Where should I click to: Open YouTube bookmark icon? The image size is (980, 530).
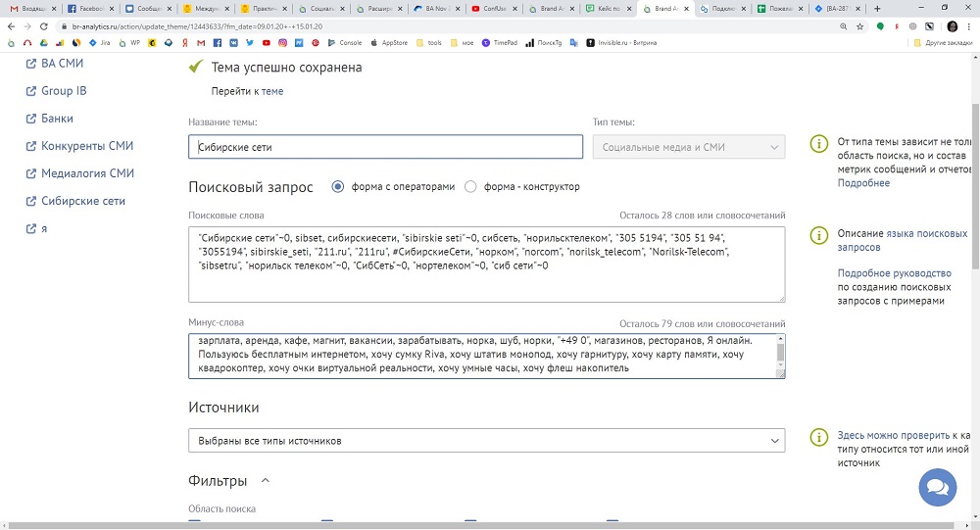click(x=267, y=43)
